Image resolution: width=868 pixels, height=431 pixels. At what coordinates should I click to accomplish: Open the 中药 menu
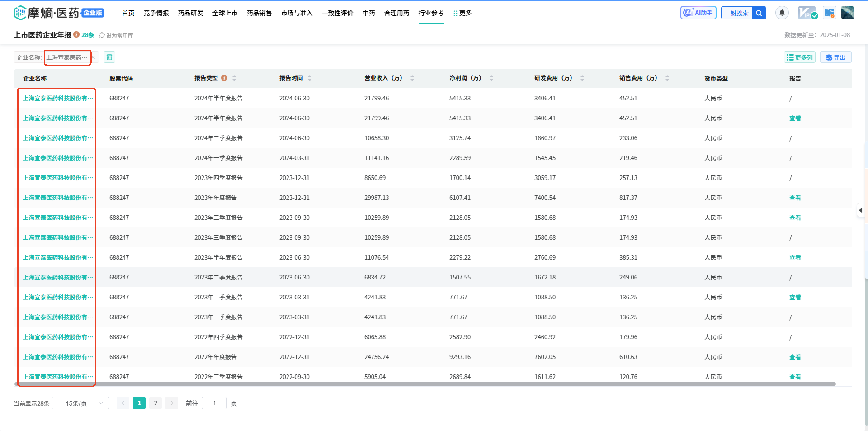pyautogui.click(x=369, y=13)
